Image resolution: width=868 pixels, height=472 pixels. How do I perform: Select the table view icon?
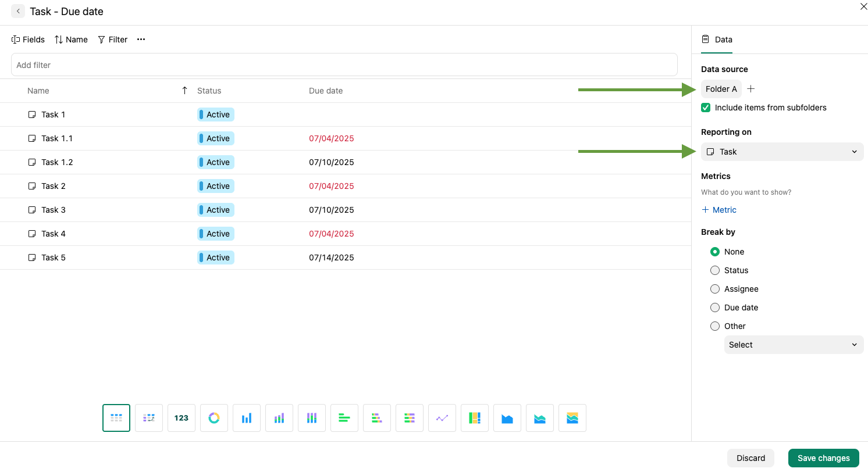tap(116, 418)
